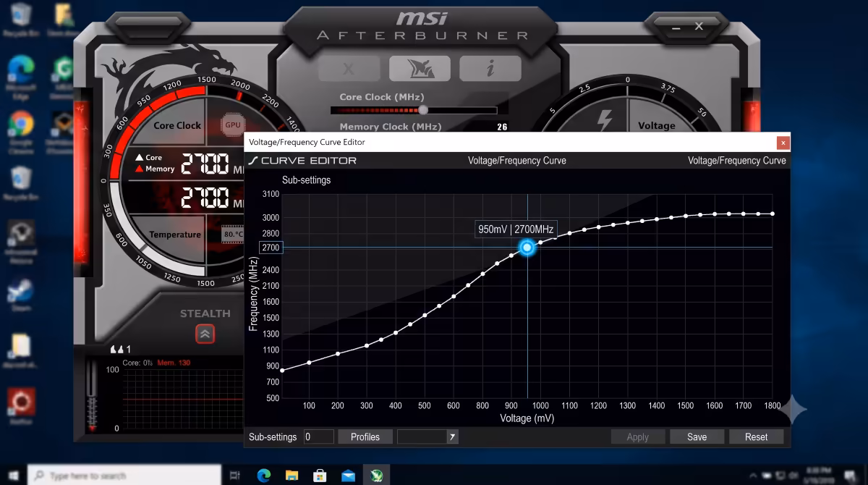Click the 'Core: 0%' graph readout
This screenshot has width=868, height=485.
137,363
